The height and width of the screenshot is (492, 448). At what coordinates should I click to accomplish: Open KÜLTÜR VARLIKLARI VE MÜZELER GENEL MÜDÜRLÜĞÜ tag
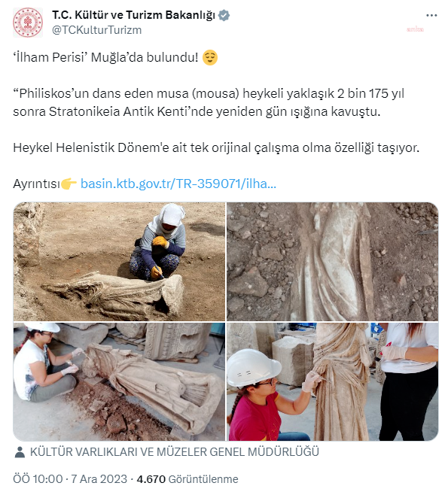coord(175,452)
